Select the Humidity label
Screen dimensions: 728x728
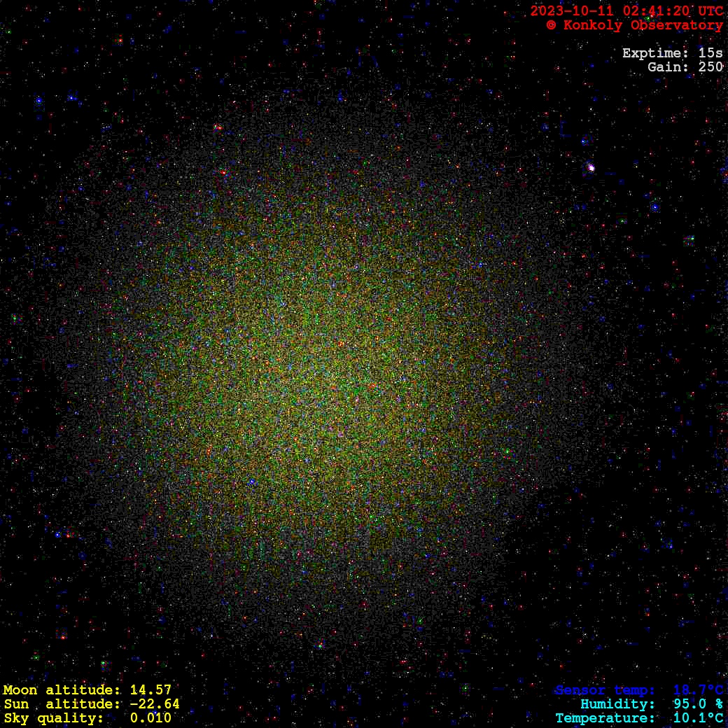[617, 704]
